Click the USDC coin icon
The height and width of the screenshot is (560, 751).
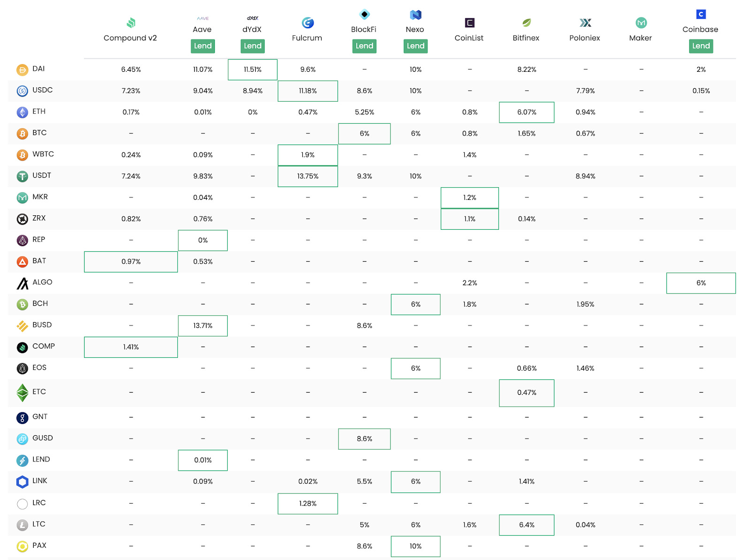23,91
